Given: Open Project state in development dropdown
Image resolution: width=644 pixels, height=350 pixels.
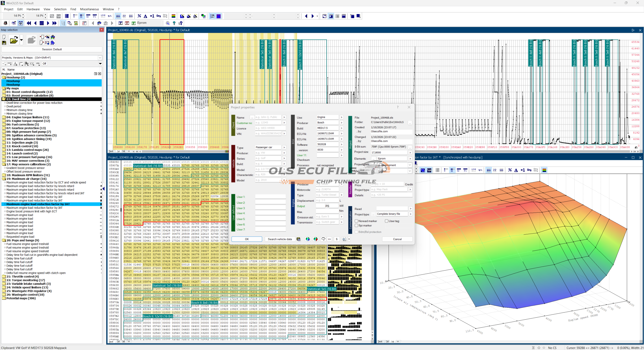Looking at the screenshot, I should pyautogui.click(x=410, y=165).
